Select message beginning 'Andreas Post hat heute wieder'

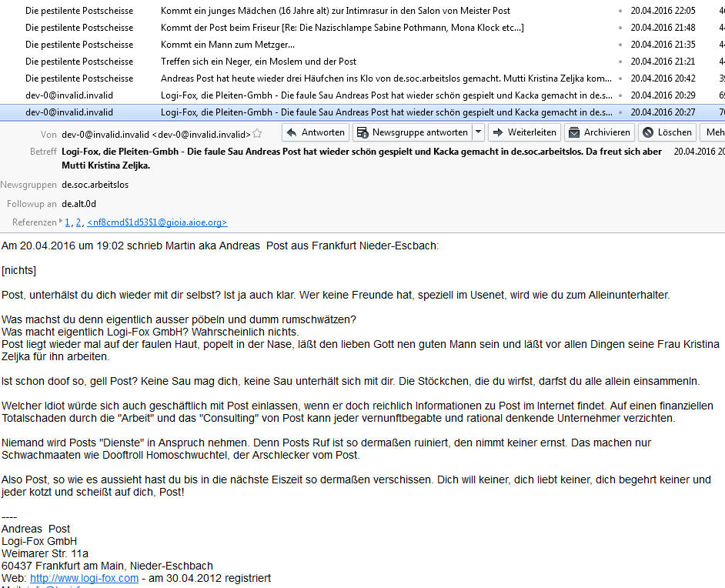point(362,79)
